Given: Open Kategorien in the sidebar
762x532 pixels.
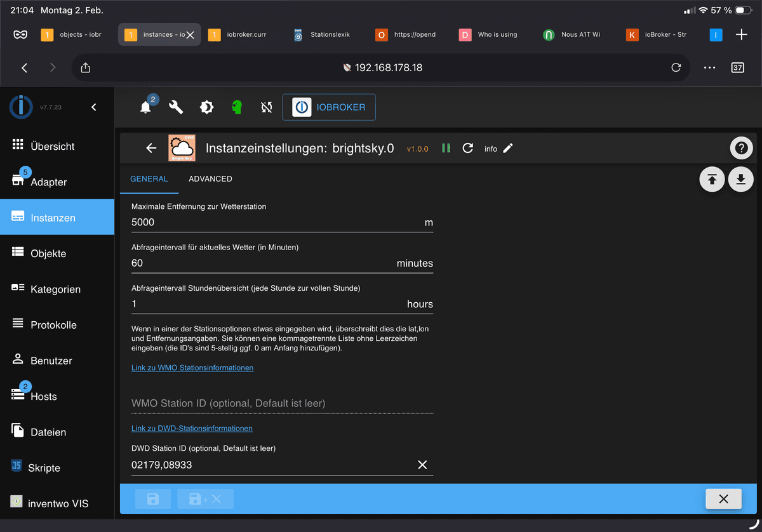Looking at the screenshot, I should pyautogui.click(x=57, y=289).
